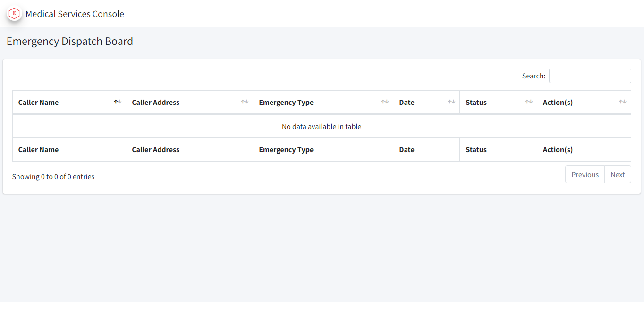Image resolution: width=644 pixels, height=309 pixels.
Task: Click the sort arrows in Date header
Action: (451, 102)
